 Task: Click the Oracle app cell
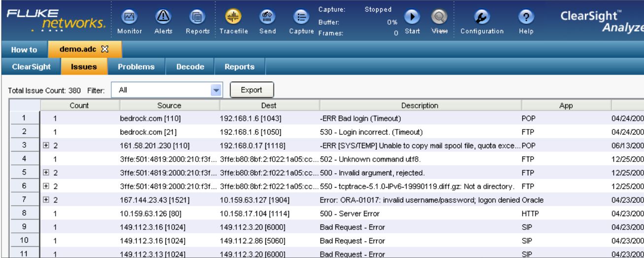coord(532,201)
